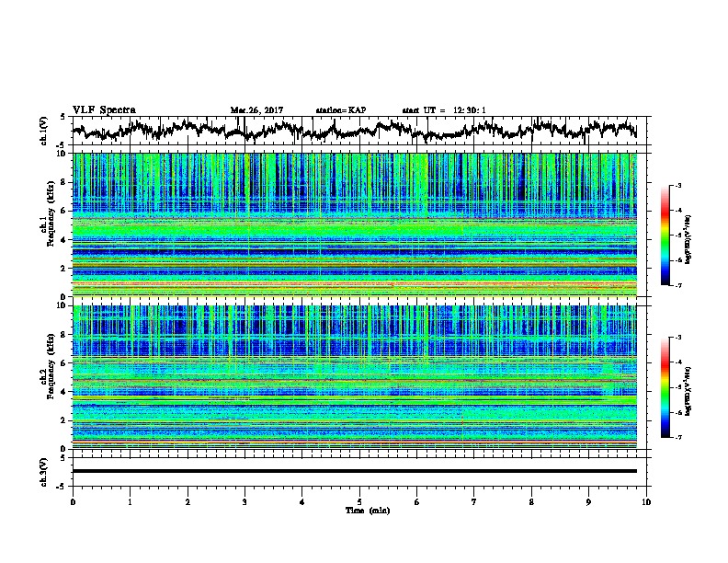Click the "ch.3(V)" axis label
This screenshot has height=563, width=728.
click(43, 473)
